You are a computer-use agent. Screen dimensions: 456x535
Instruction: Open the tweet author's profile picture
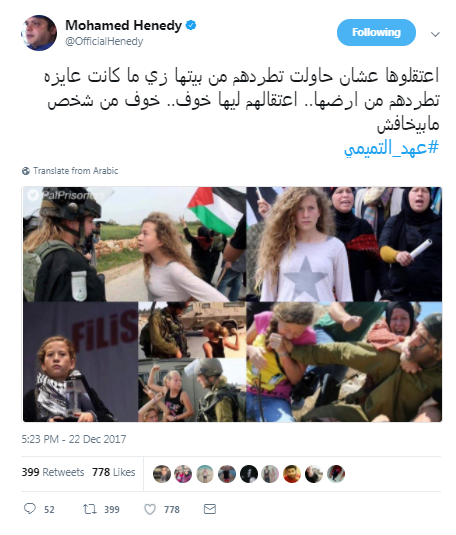click(39, 33)
